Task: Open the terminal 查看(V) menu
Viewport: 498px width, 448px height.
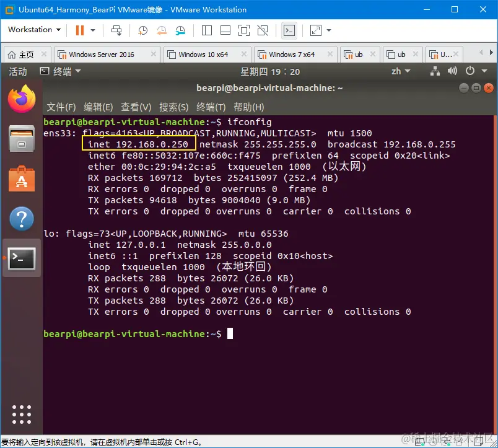Action: pos(136,107)
